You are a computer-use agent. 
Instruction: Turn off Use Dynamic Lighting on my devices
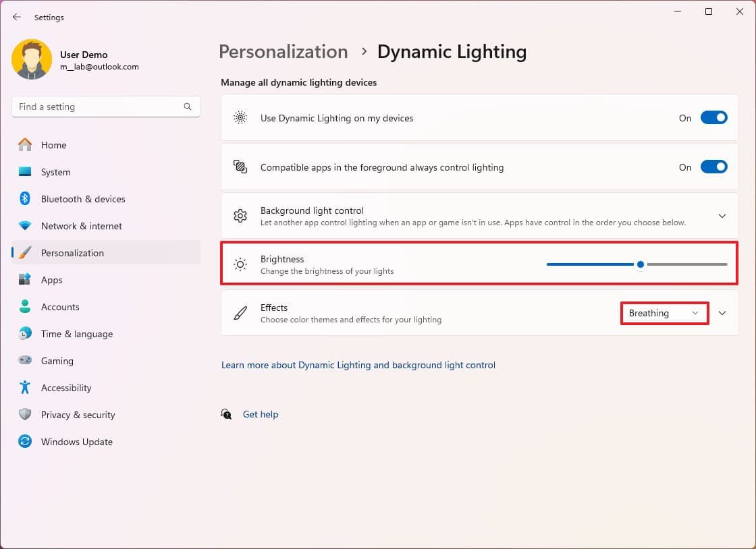click(x=713, y=117)
